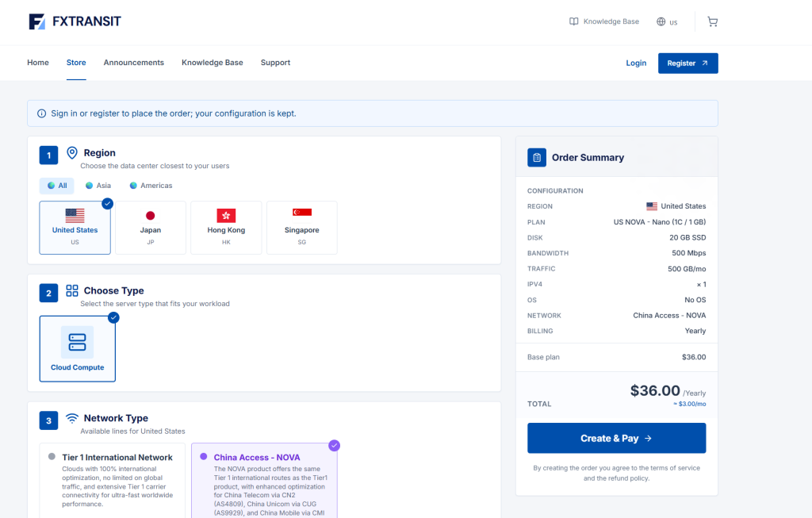Click the Choose Type grid icon
This screenshot has height=518, width=812.
(72, 290)
